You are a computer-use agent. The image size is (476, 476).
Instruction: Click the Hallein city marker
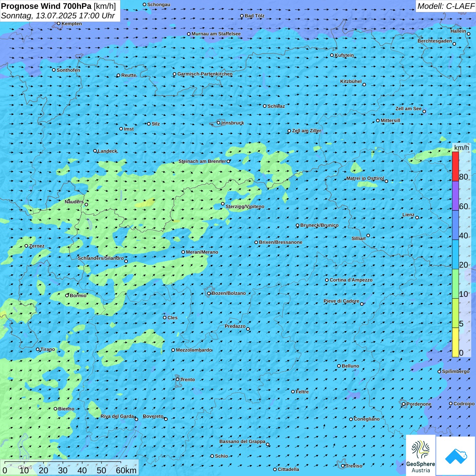[469, 34]
